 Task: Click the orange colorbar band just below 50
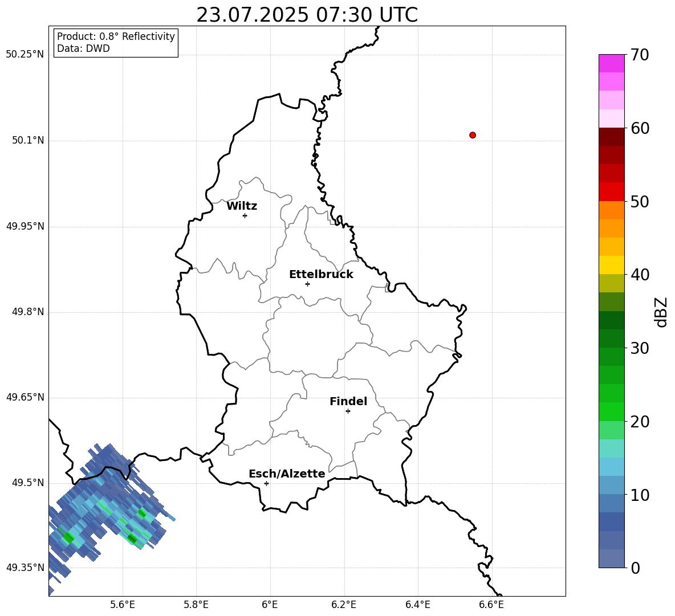pos(612,210)
